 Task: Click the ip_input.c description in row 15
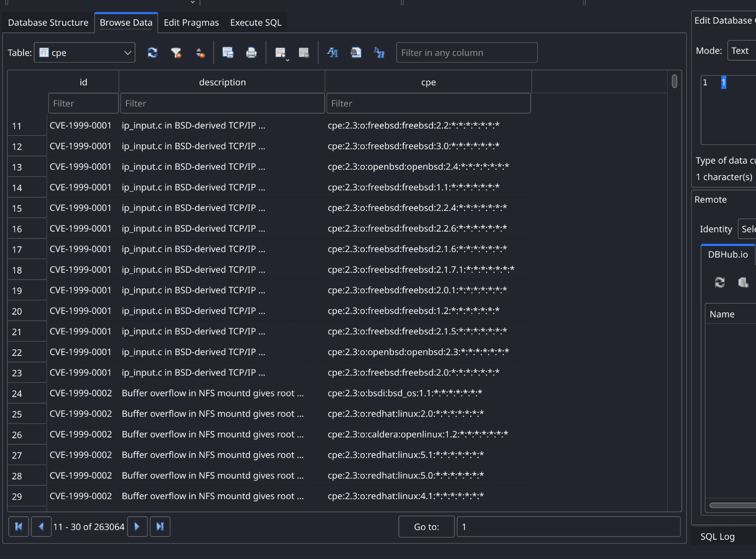(x=222, y=208)
